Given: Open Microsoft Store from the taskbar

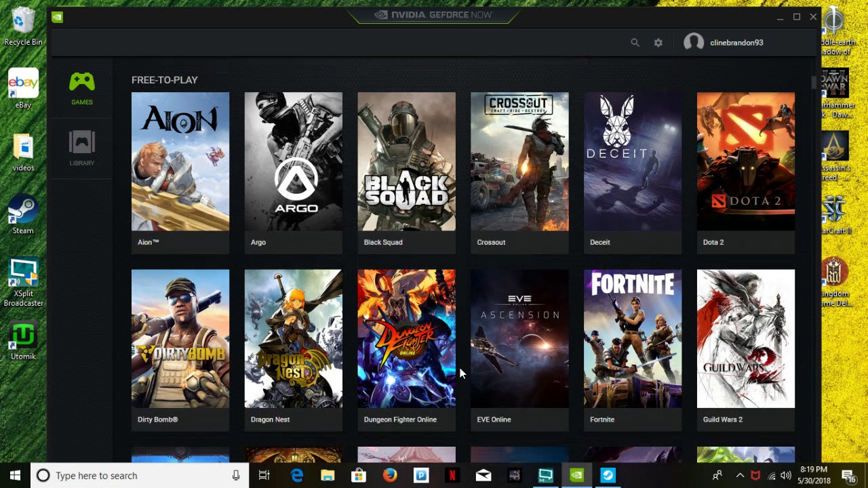Looking at the screenshot, I should [358, 476].
